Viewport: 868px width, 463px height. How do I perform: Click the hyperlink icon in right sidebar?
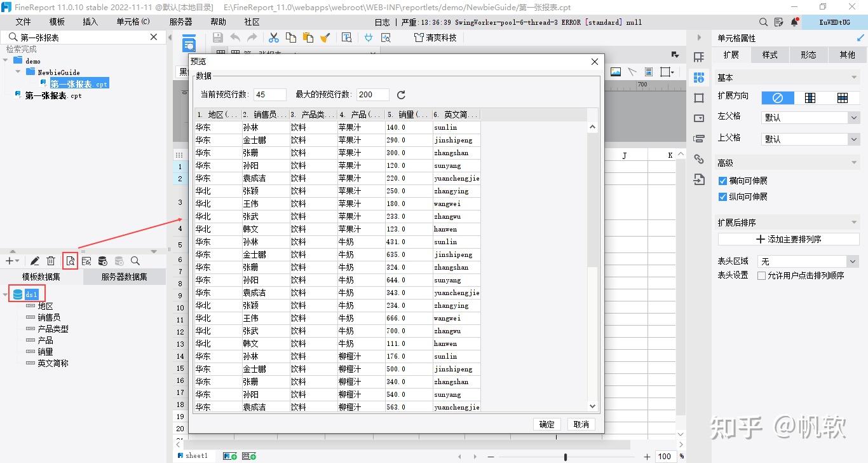pos(699,159)
